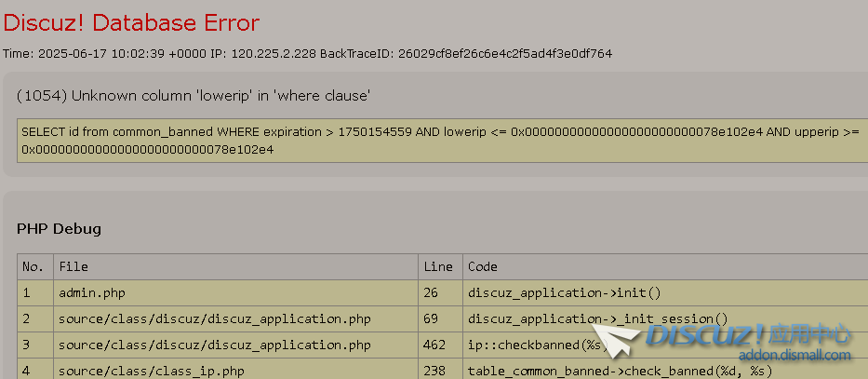The image size is (868, 379).
Task: Click the 'File' column header
Action: click(235, 267)
